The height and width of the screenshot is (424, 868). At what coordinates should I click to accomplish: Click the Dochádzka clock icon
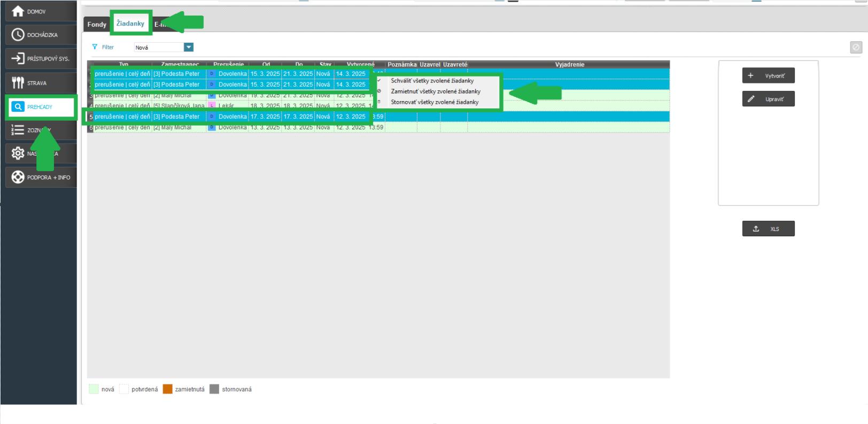(18, 35)
